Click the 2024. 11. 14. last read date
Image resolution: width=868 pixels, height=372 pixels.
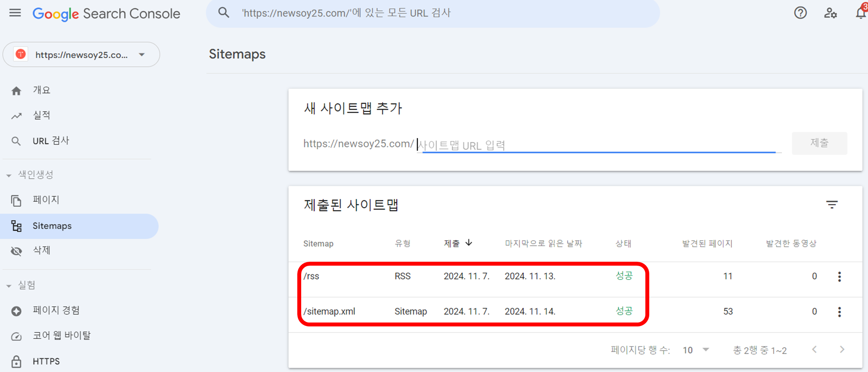(530, 311)
